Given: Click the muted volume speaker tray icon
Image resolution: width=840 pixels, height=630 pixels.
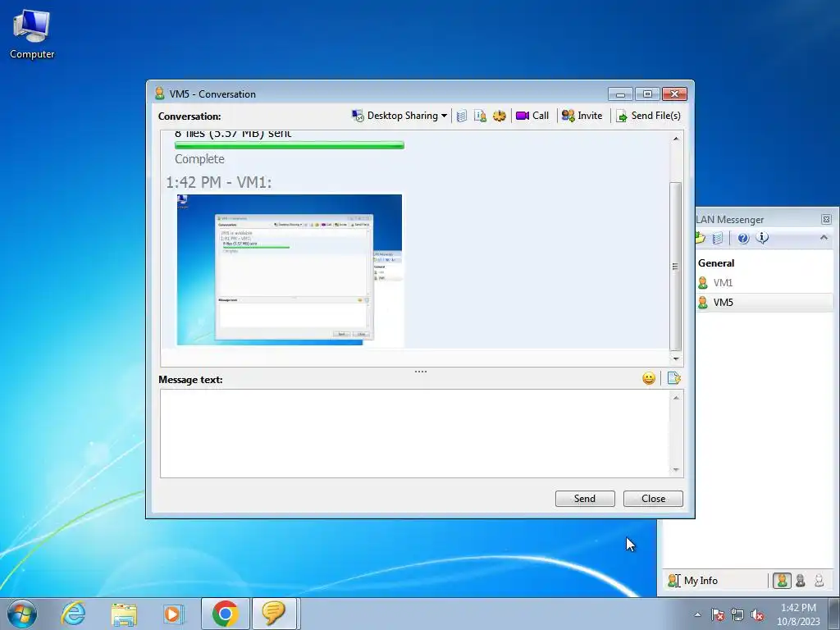Looking at the screenshot, I should (x=757, y=614).
